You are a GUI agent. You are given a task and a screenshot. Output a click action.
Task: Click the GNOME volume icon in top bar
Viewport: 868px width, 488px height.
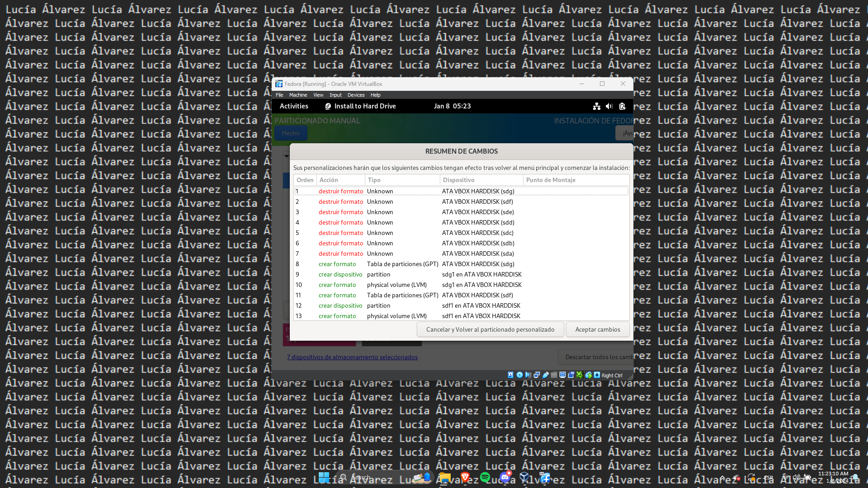(x=609, y=106)
